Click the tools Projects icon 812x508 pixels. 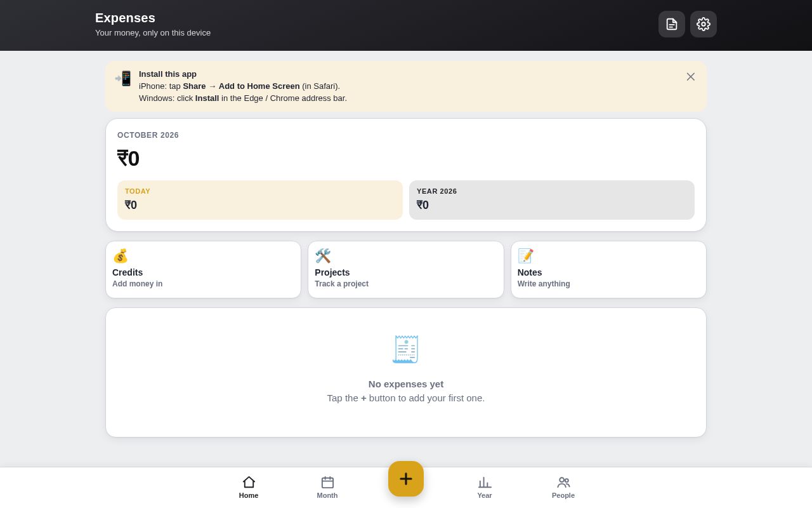click(x=323, y=256)
